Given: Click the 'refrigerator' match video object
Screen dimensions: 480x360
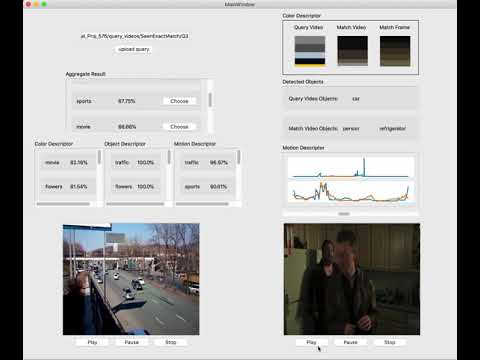Looking at the screenshot, I should [x=392, y=128].
